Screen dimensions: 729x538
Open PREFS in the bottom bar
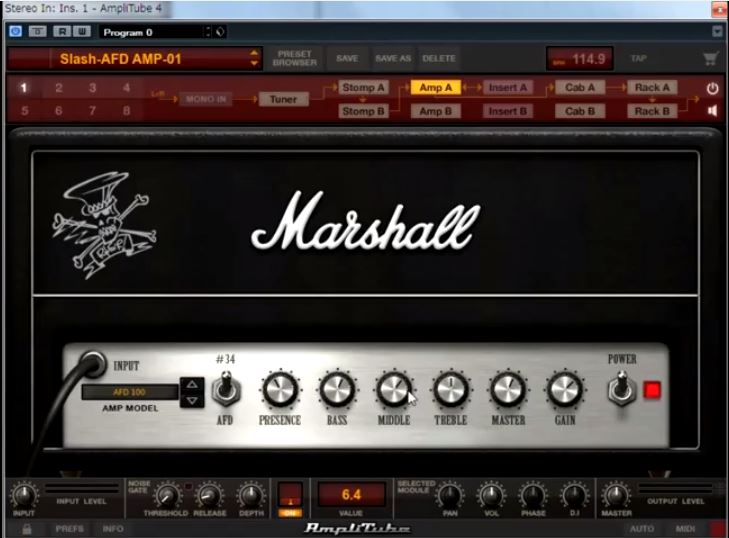[69, 529]
